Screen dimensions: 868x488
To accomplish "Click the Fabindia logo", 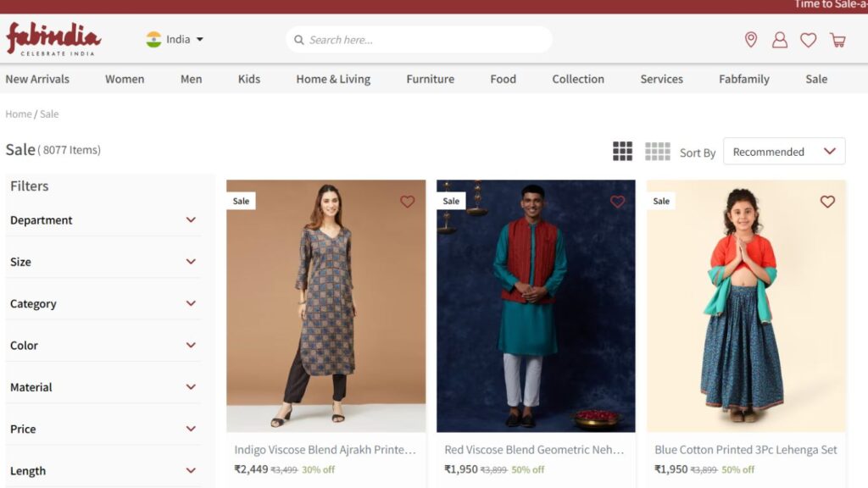I will (x=53, y=39).
